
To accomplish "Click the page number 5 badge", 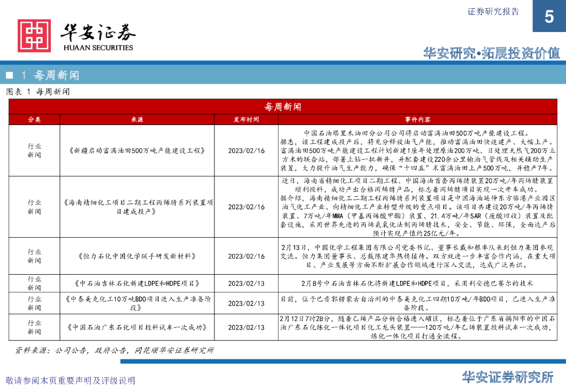I will click(x=549, y=16).
